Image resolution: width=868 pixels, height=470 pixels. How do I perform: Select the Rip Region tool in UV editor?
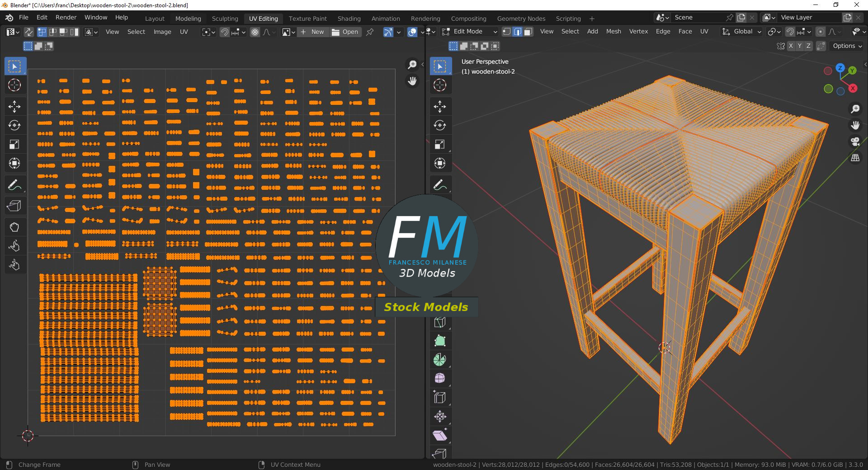click(14, 207)
